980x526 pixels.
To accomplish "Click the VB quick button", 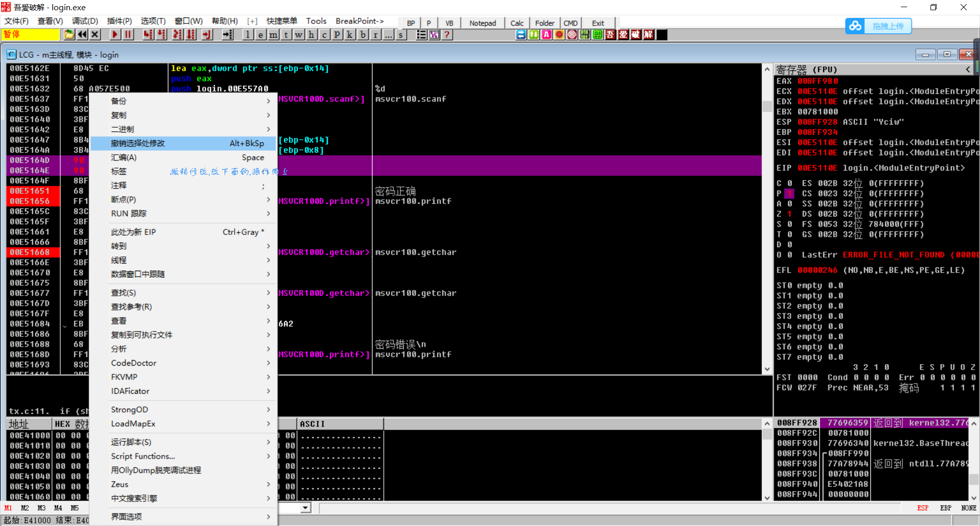I will 449,23.
